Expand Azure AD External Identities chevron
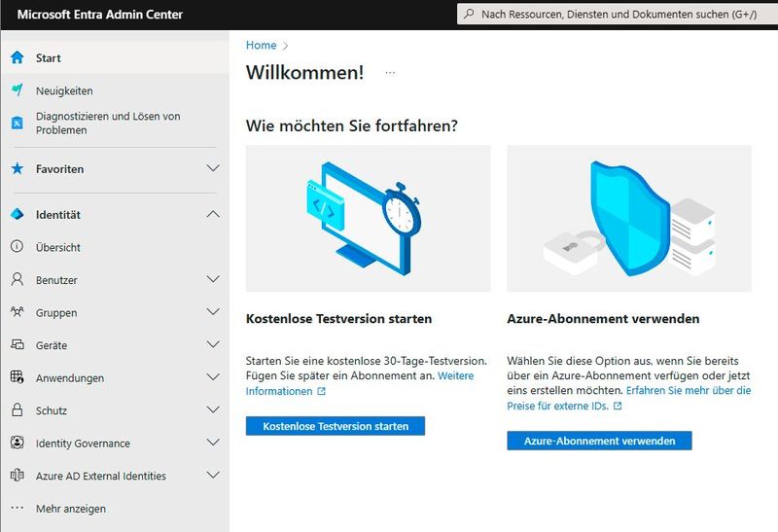778x532 pixels. tap(213, 475)
